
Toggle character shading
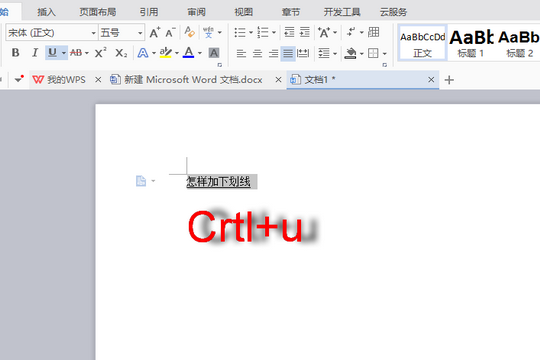coord(214,53)
